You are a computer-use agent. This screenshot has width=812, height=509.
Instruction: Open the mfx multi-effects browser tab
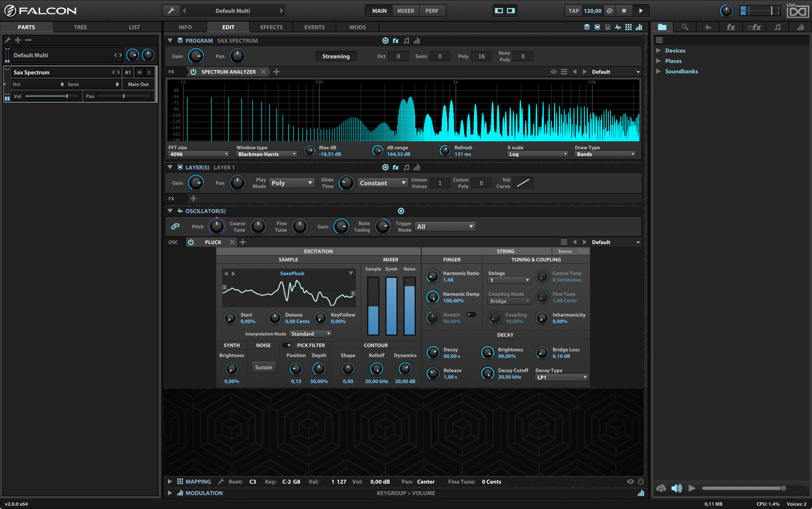click(x=754, y=27)
